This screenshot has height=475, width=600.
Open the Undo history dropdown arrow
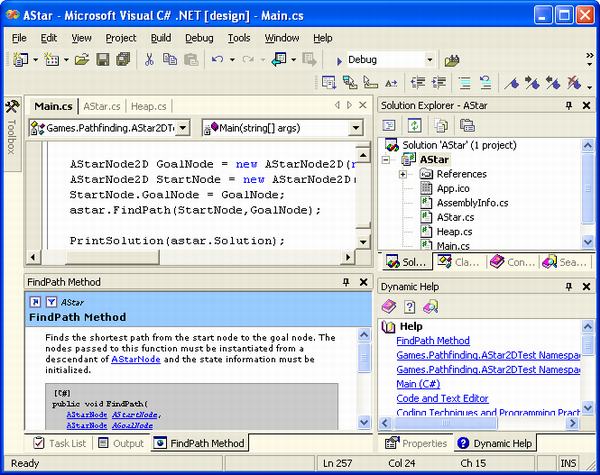point(232,60)
